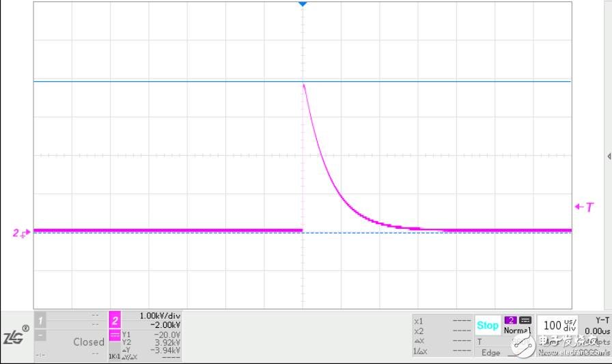612x364 pixels.
Task: Open the 1.00kV/div vertical scale setting
Action: [159, 316]
